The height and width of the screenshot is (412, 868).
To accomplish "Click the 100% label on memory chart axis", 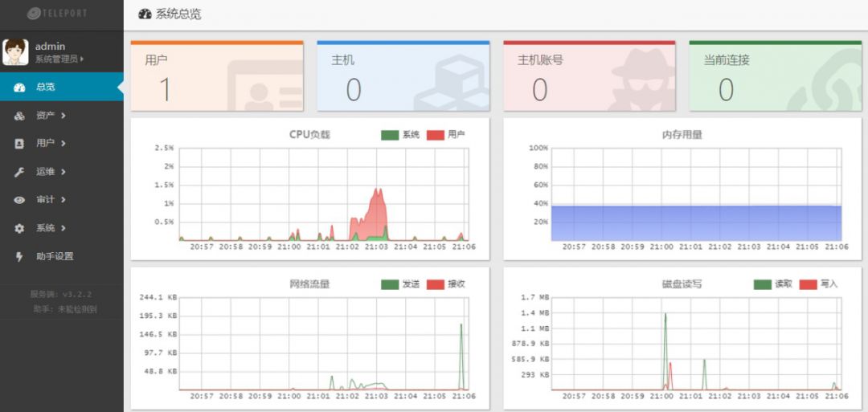I will point(538,149).
